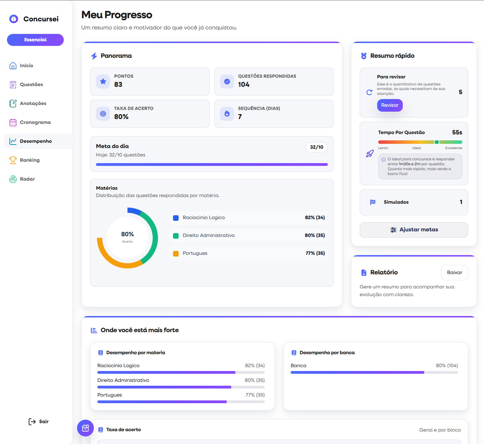Viewport: 484px width, 448px height.
Task: Go to the Ranking menu item
Action: coord(30,160)
